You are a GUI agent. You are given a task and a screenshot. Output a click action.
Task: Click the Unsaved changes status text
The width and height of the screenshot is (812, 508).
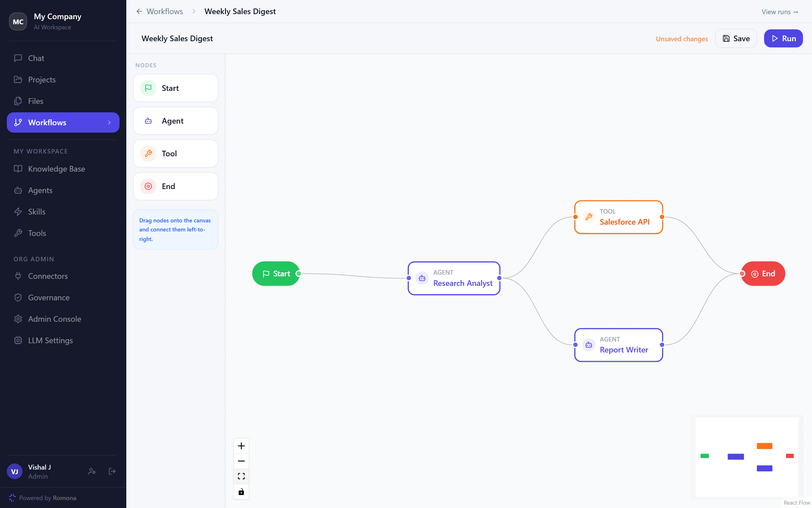pos(682,39)
